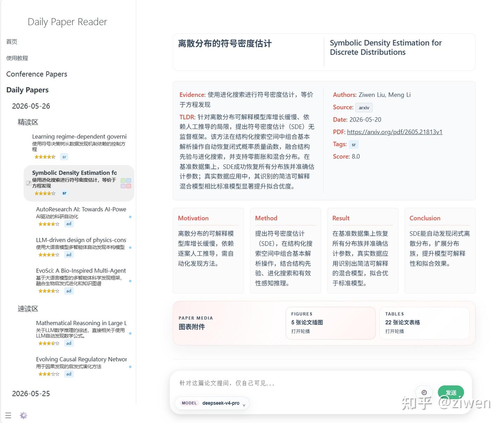Open the arXiv PDF link
The image size is (504, 423).
click(x=394, y=132)
